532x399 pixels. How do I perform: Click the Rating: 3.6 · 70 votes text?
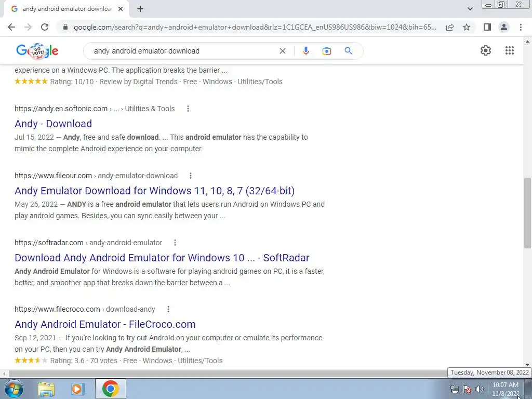coord(84,361)
